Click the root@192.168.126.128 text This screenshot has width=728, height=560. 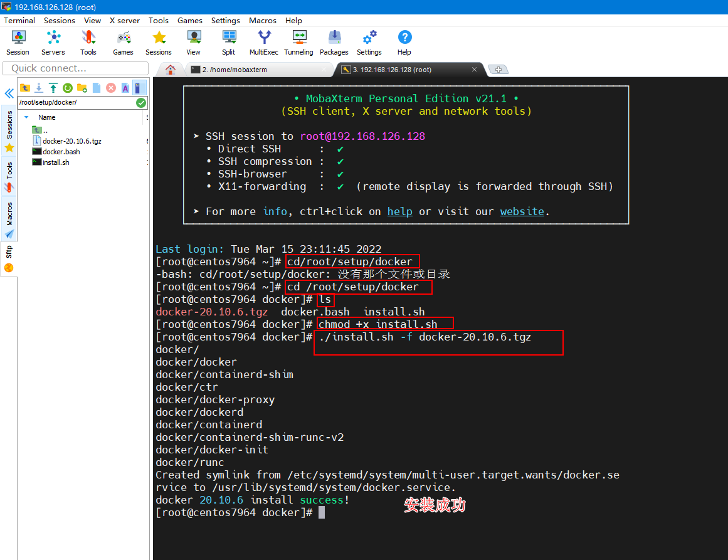(362, 136)
